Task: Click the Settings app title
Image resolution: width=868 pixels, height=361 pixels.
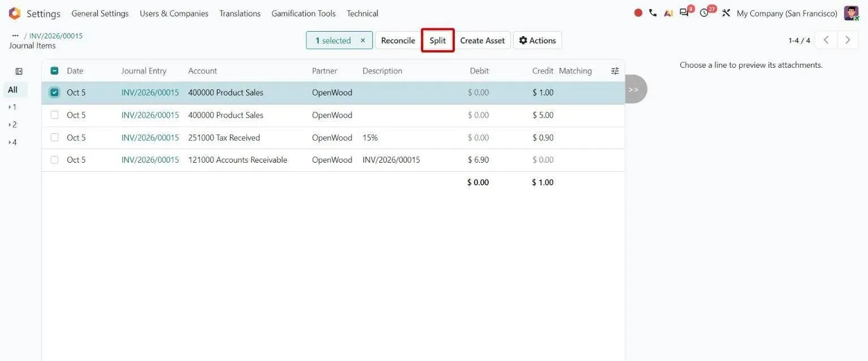Action: pyautogui.click(x=44, y=14)
